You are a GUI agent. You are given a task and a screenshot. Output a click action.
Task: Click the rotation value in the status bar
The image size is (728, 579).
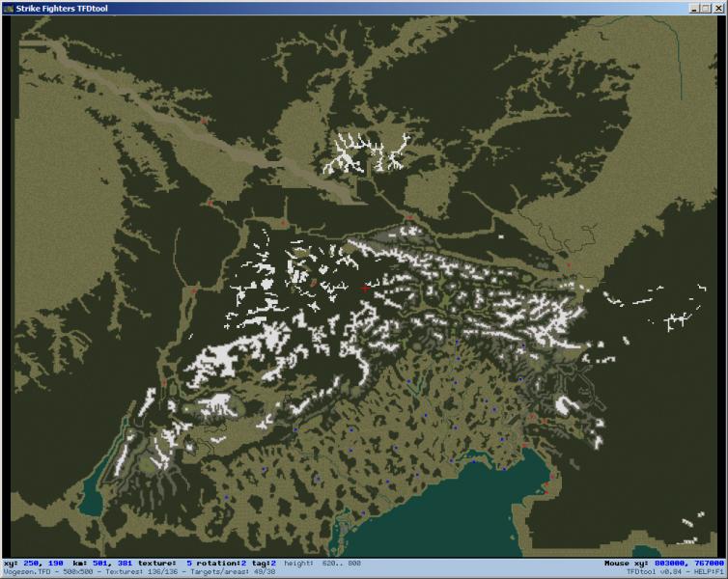coord(244,564)
